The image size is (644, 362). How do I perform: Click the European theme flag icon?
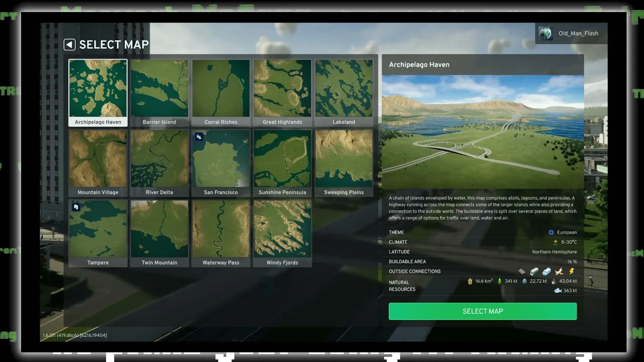click(x=551, y=232)
